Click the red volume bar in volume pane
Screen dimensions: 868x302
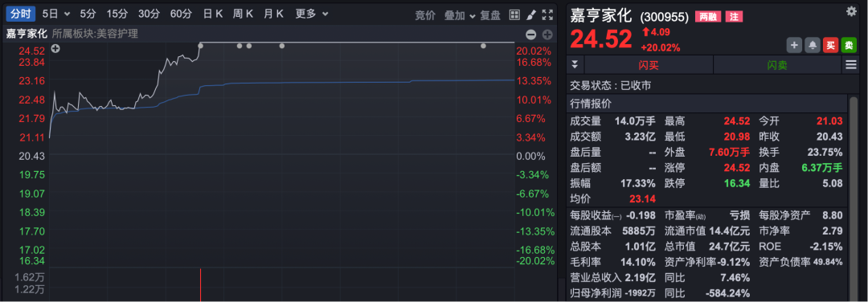click(200, 285)
